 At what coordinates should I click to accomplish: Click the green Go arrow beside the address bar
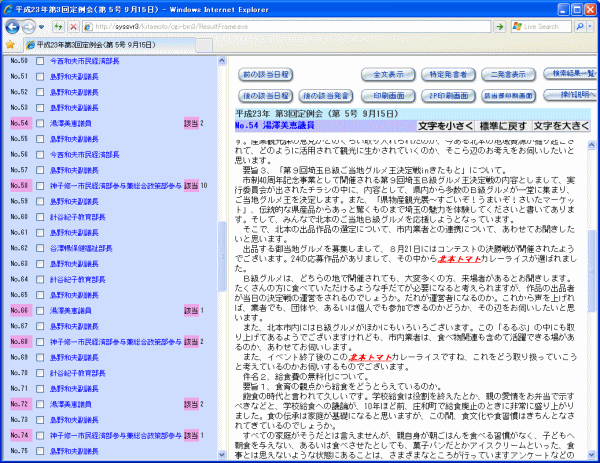pyautogui.click(x=499, y=26)
